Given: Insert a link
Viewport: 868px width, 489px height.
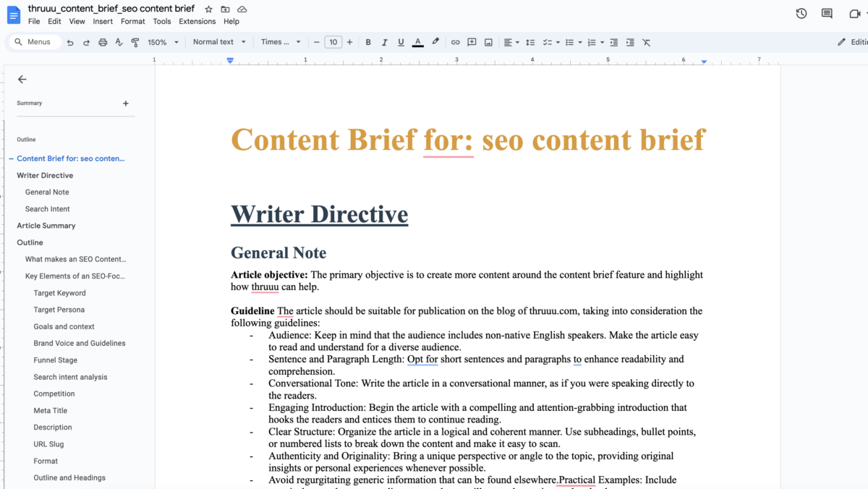Looking at the screenshot, I should 455,42.
